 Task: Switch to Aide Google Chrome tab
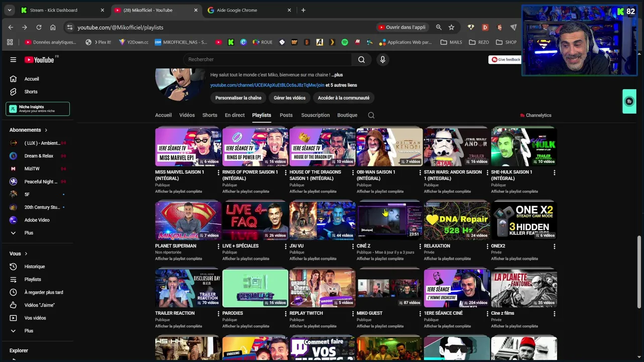tap(250, 10)
